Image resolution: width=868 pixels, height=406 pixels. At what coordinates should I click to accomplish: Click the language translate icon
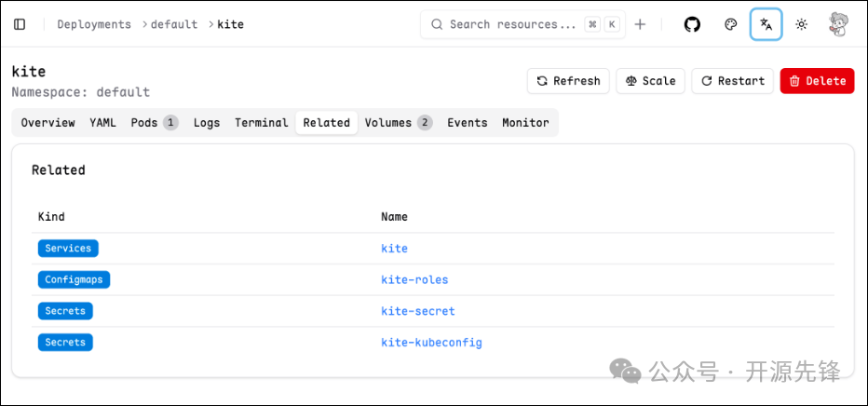(x=766, y=24)
